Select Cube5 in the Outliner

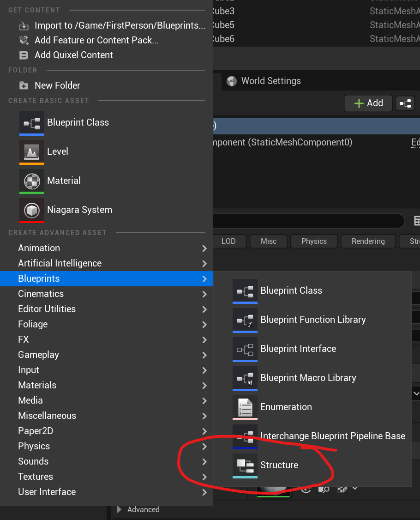(317, 25)
